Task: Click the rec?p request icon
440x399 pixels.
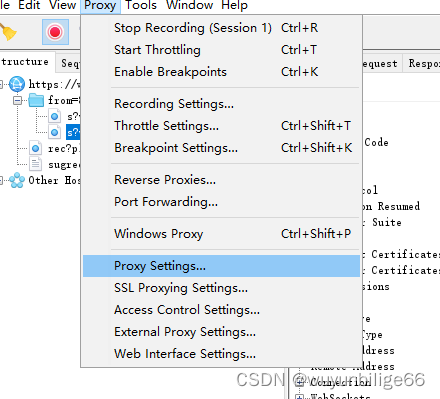Action: 36,148
